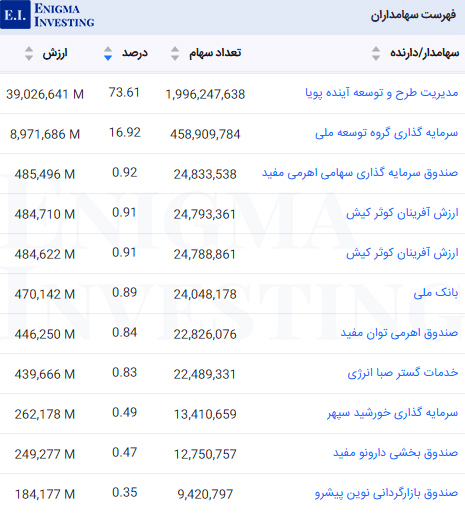Image resolution: width=465 pixels, height=516 pixels.
Task: Select share count 24,793,361
Action: (x=205, y=214)
